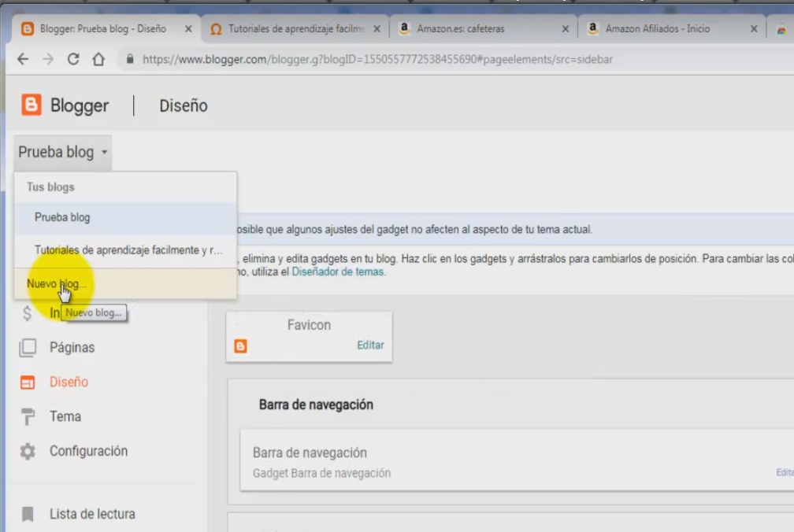Close the Amazon Afiliados tab
The height and width of the screenshot is (532, 794).
[754, 29]
